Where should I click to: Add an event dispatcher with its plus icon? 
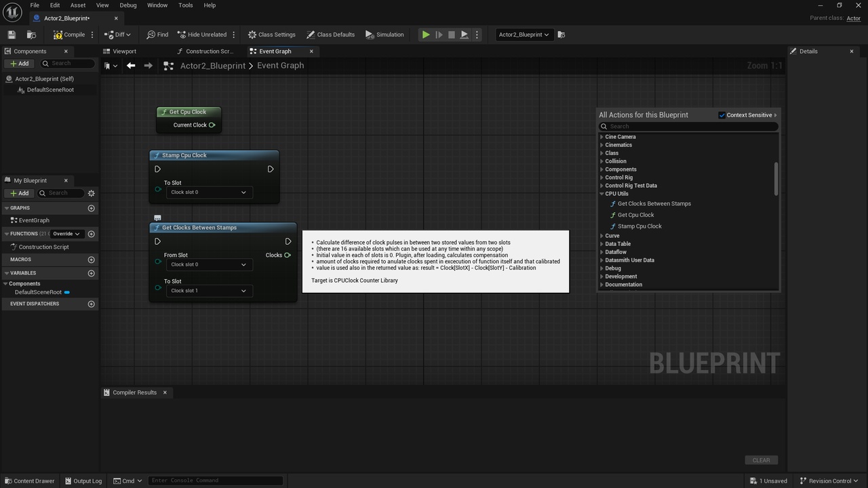[92, 304]
